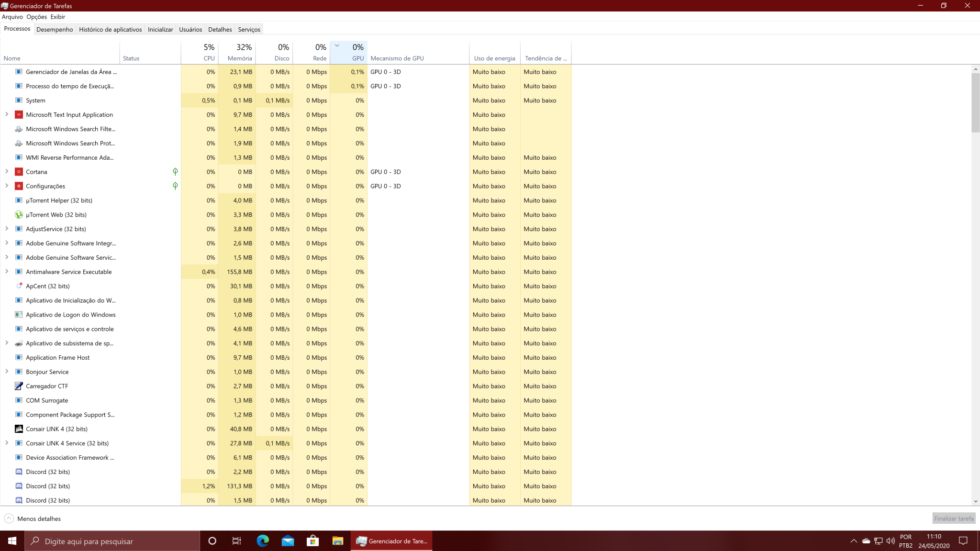Screen dimensions: 980x551
Task: Click the network tray icon
Action: tap(879, 541)
